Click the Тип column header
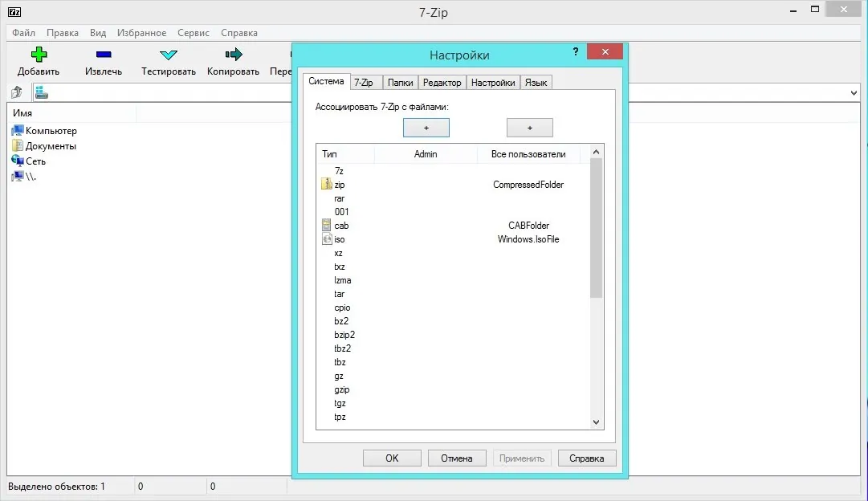The image size is (868, 501). click(x=345, y=154)
